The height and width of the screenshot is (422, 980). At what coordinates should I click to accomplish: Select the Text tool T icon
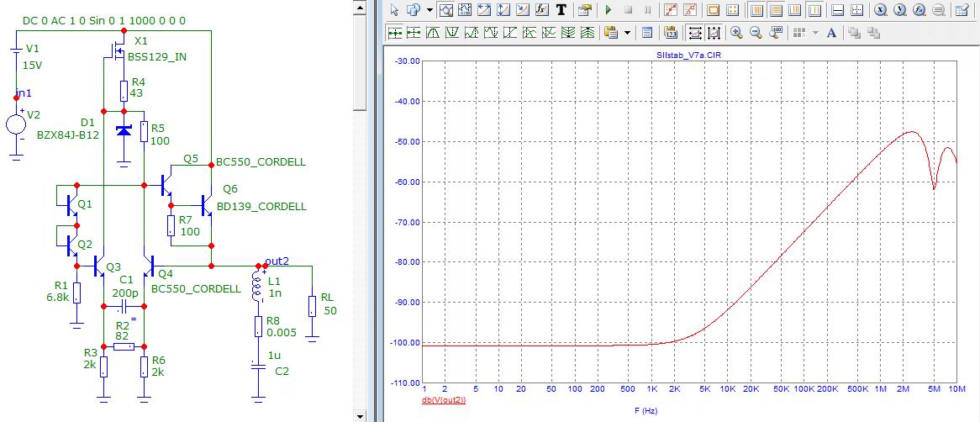[x=561, y=10]
